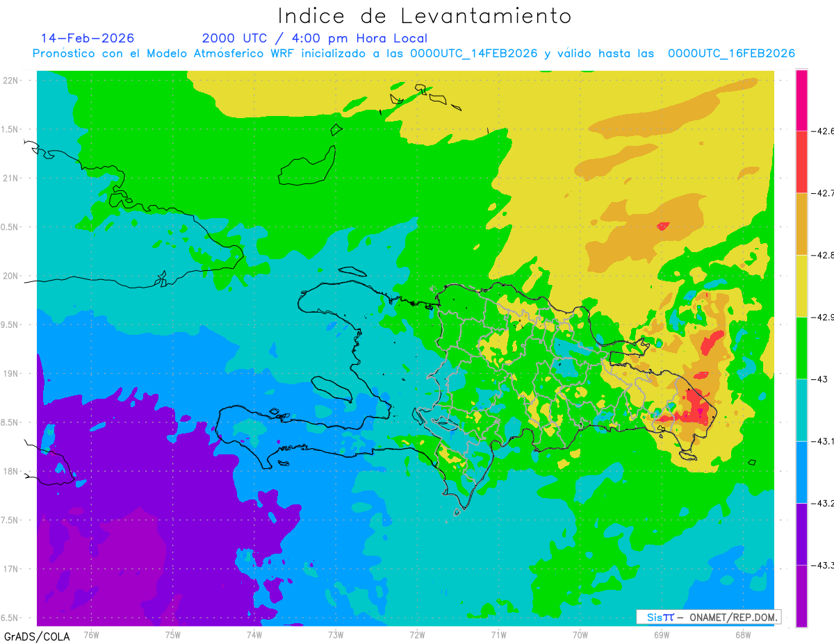This screenshot has width=834, height=644.
Task: Click the violet swatch at the color bar bottom
Action: [801, 595]
